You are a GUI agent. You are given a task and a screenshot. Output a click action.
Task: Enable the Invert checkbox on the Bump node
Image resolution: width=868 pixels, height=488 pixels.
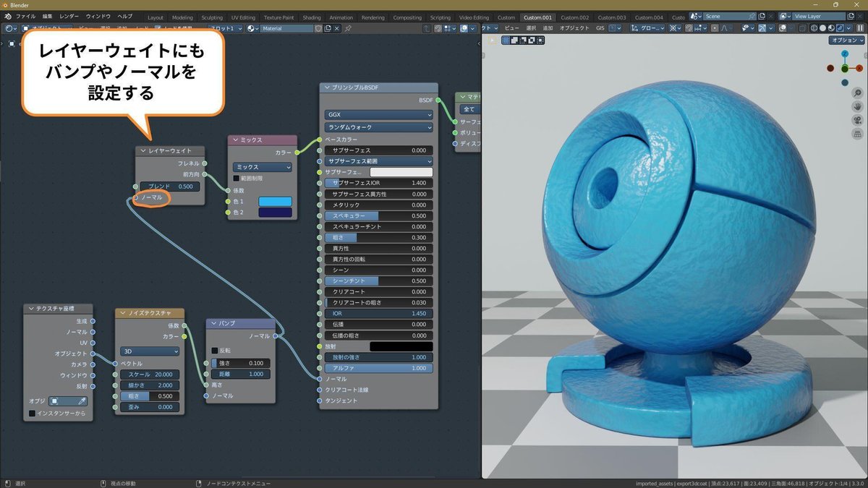click(215, 351)
